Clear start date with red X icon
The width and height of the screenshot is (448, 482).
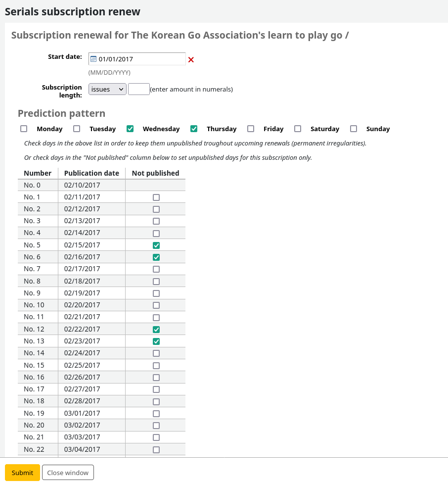click(x=191, y=59)
